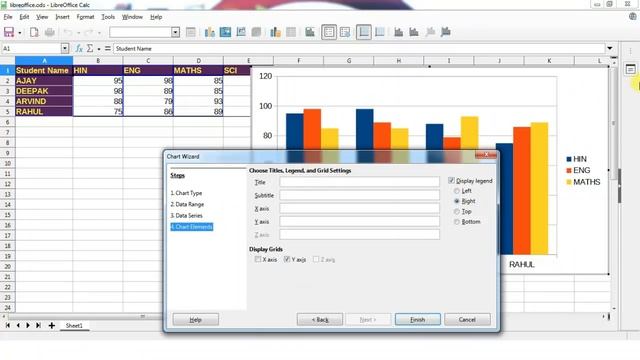
Task: Go to the Data Series step
Action: 187,215
